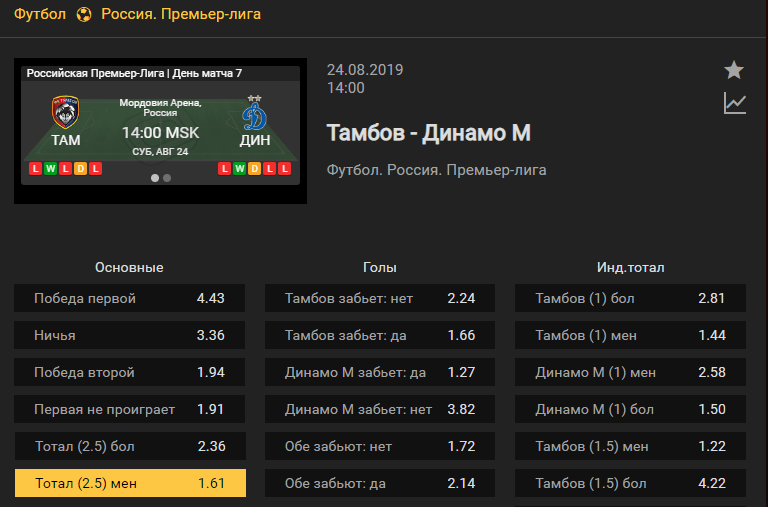The image size is (768, 507).
Task: Switch to second widget slide dot
Action: [x=167, y=178]
